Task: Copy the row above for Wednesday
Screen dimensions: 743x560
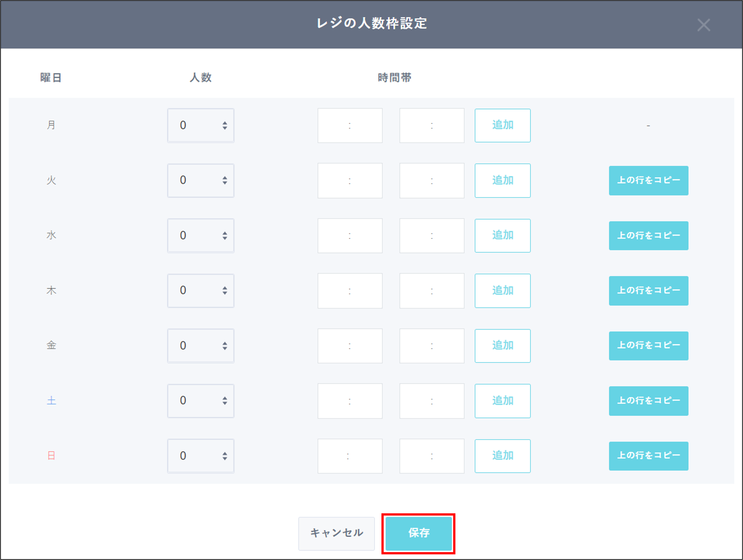Action: coord(648,235)
